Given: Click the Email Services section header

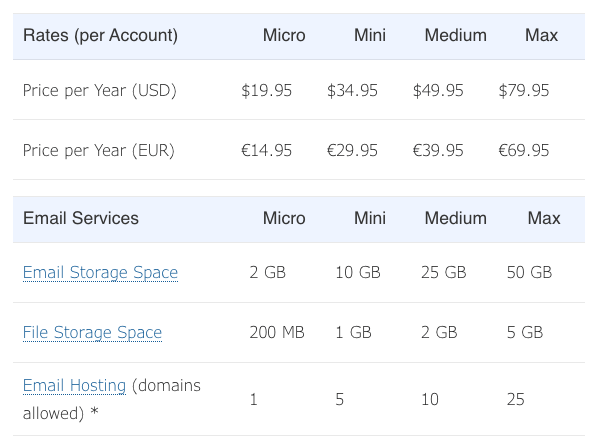Looking at the screenshot, I should [81, 218].
